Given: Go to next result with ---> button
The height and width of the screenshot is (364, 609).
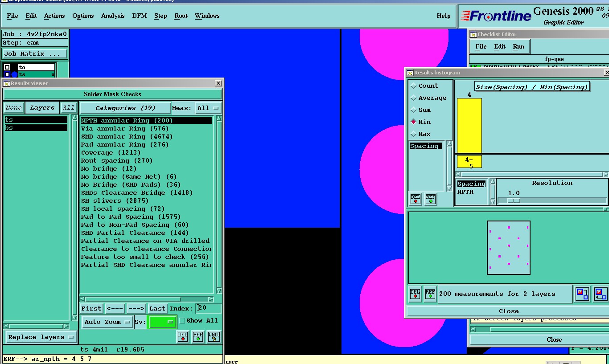Looking at the screenshot, I should pos(136,308).
